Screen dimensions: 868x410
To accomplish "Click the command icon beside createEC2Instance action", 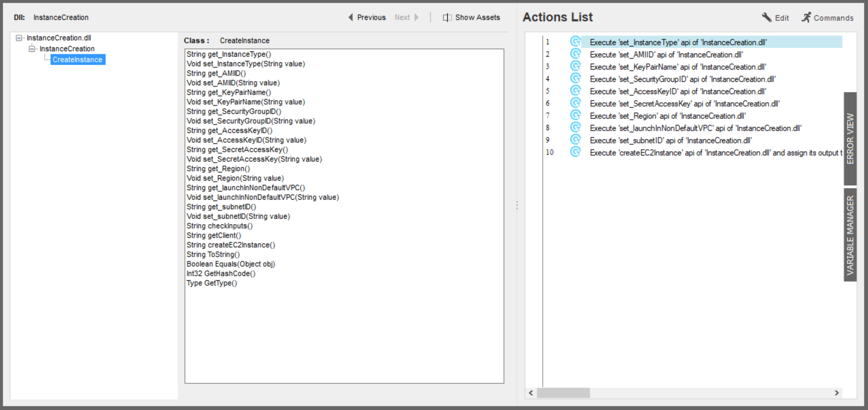I will [x=575, y=152].
